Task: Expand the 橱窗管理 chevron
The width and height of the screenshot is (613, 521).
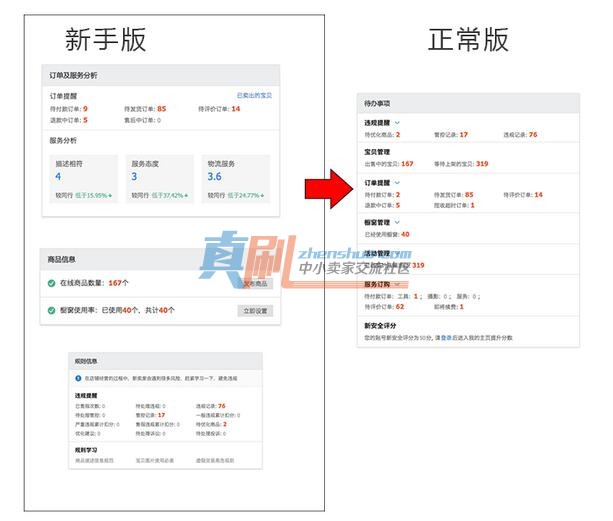Action: 397,222
